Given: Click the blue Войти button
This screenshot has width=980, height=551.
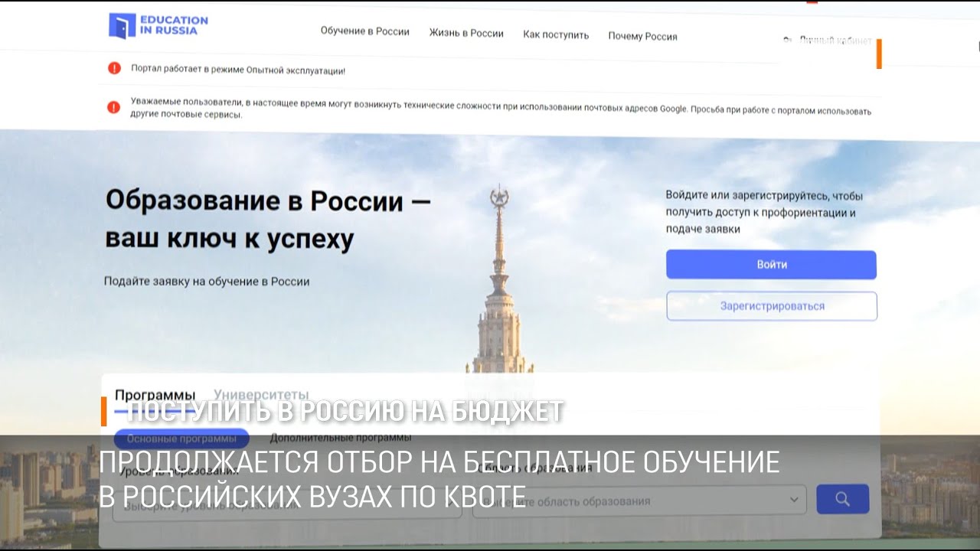Looking at the screenshot, I should [x=771, y=265].
